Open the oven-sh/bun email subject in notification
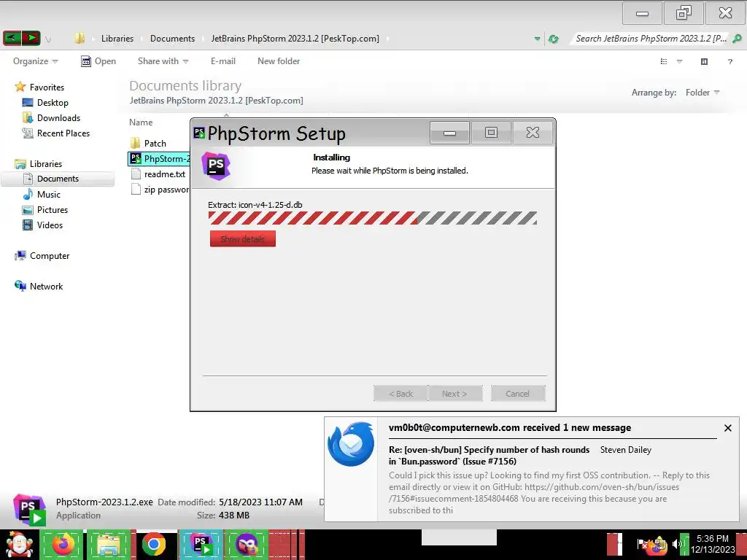Viewport: 747px width, 560px height. [489, 455]
